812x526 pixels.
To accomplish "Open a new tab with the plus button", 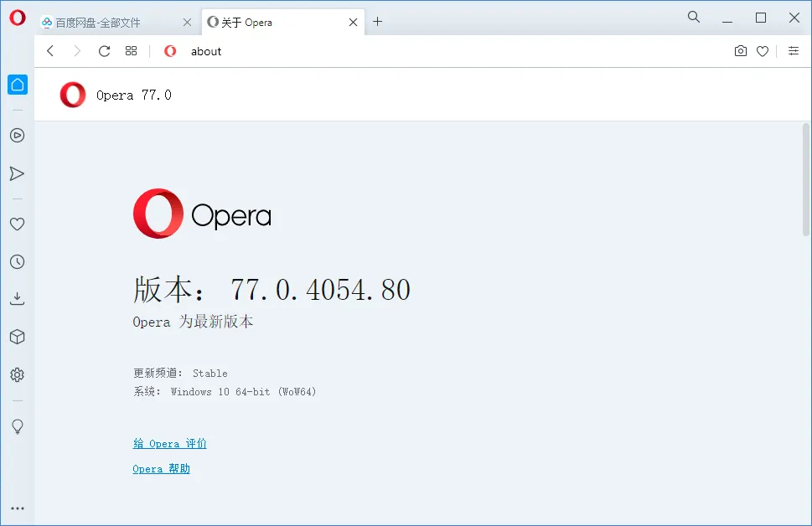I will [377, 22].
